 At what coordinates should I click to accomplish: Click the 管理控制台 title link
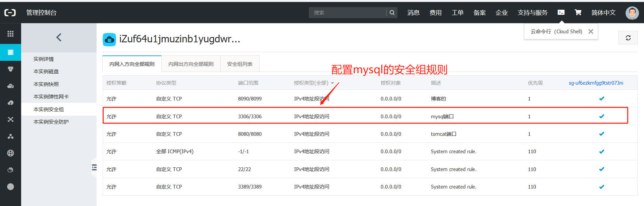click(x=42, y=12)
